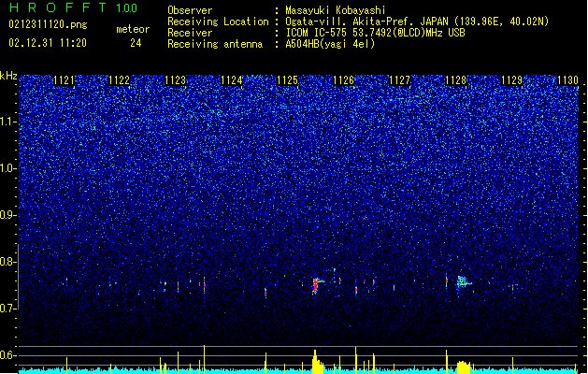The image size is (588, 374).
Task: Select the observer name Masayuki Kobayashi
Action: pos(336,10)
